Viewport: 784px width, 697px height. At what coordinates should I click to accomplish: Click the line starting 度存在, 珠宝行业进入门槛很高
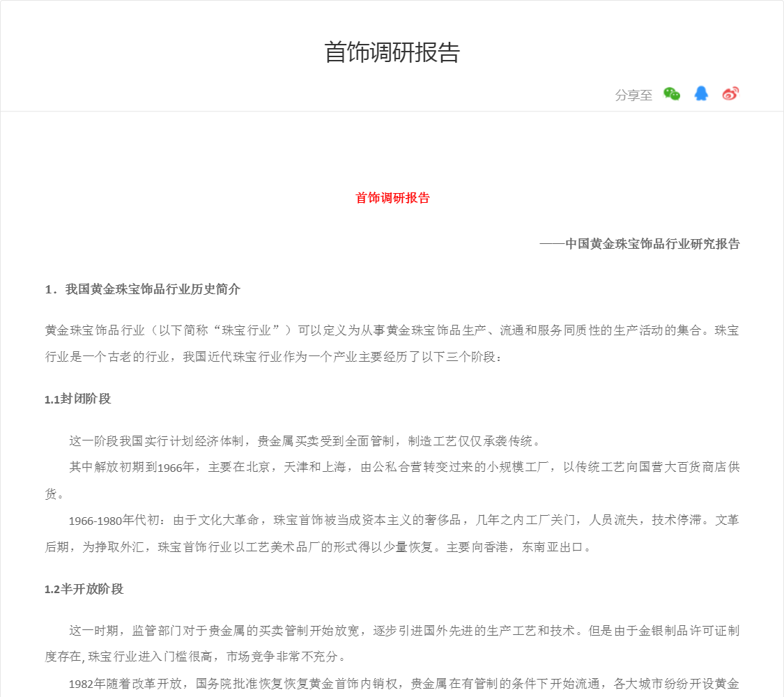coord(196,657)
